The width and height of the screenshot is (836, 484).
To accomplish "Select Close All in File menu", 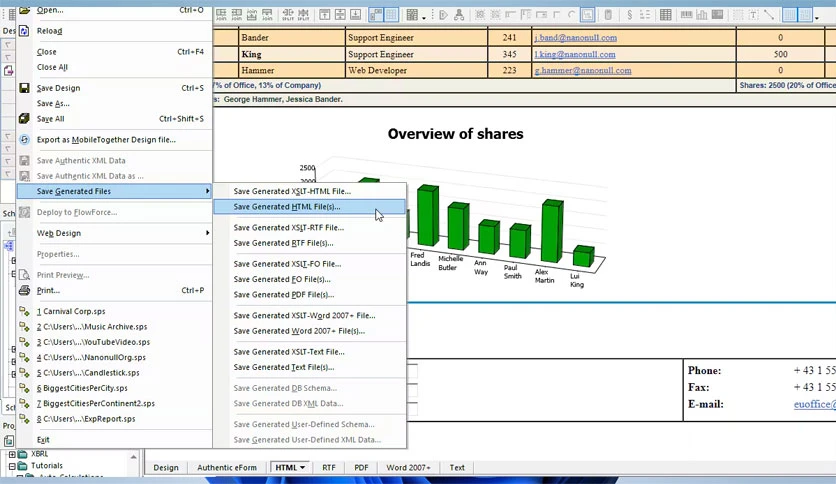I will 114,67.
